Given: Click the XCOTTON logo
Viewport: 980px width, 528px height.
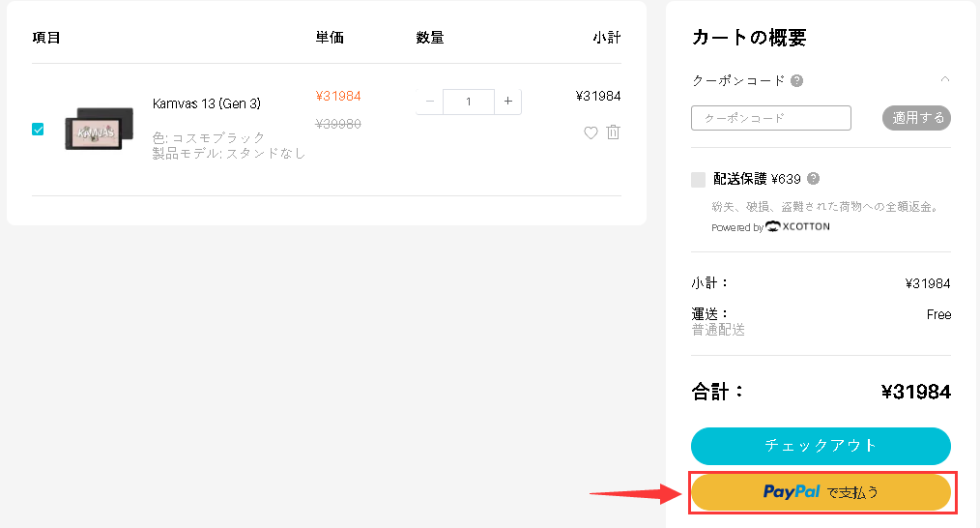Looking at the screenshot, I should pos(798,226).
